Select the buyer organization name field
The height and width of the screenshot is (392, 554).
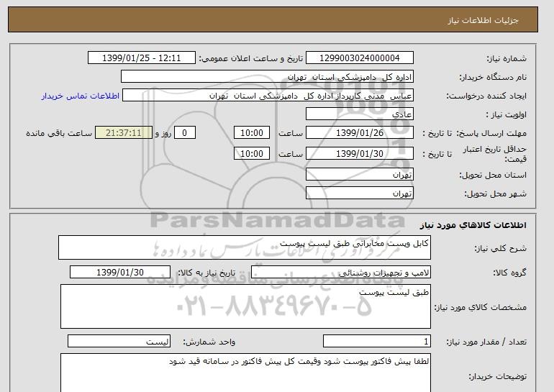pos(267,77)
